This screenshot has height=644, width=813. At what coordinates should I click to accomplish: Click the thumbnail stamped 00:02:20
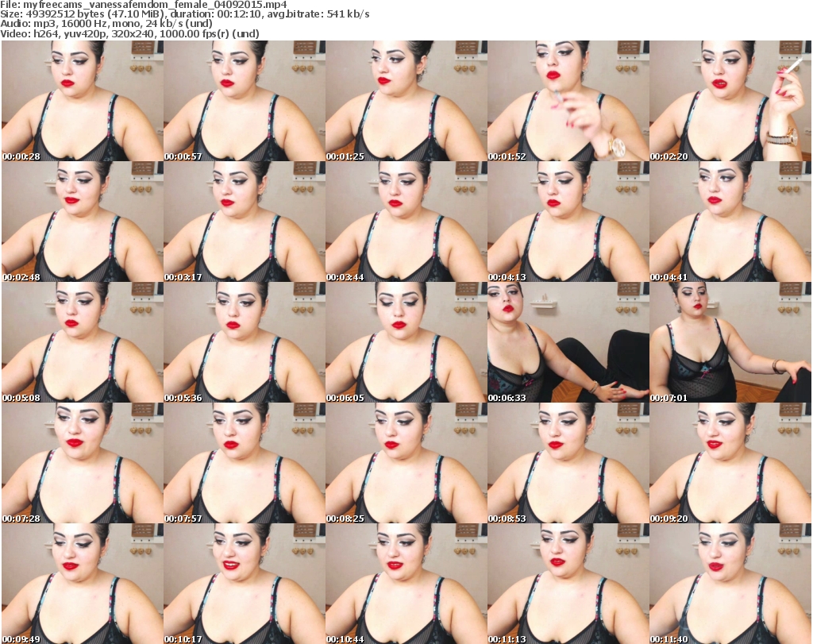point(730,101)
